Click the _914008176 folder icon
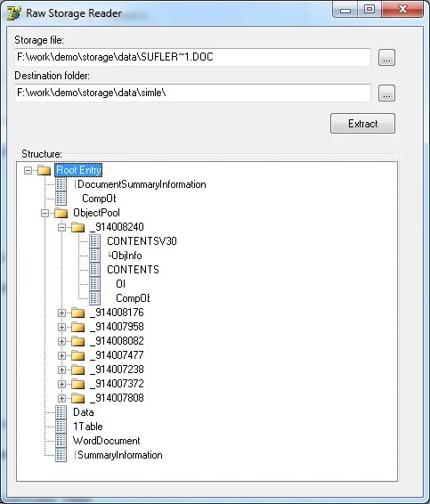 [77, 313]
